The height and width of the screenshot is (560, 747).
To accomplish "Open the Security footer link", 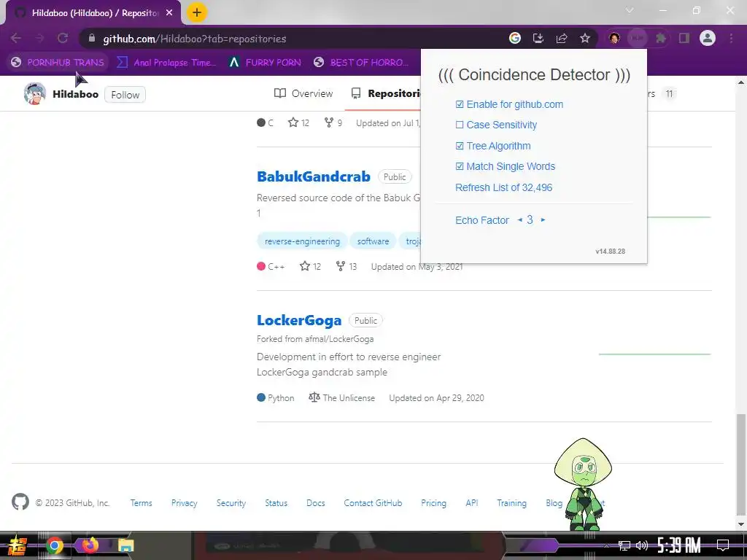I will 231,503.
